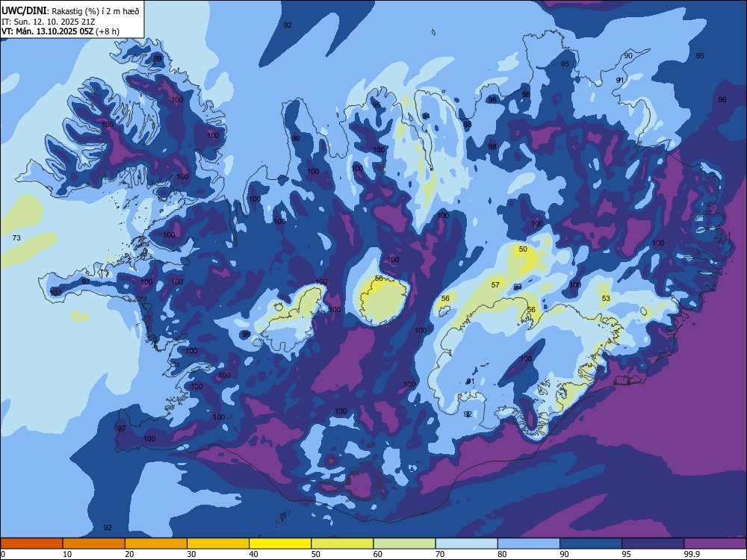Click the legend tick label 40
This screenshot has height=560, width=747.
click(x=253, y=554)
